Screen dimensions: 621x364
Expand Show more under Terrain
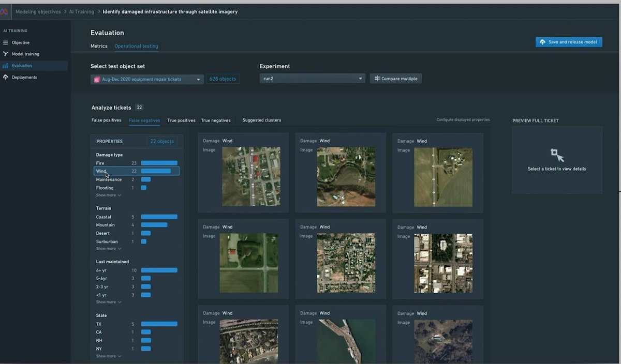[109, 249]
